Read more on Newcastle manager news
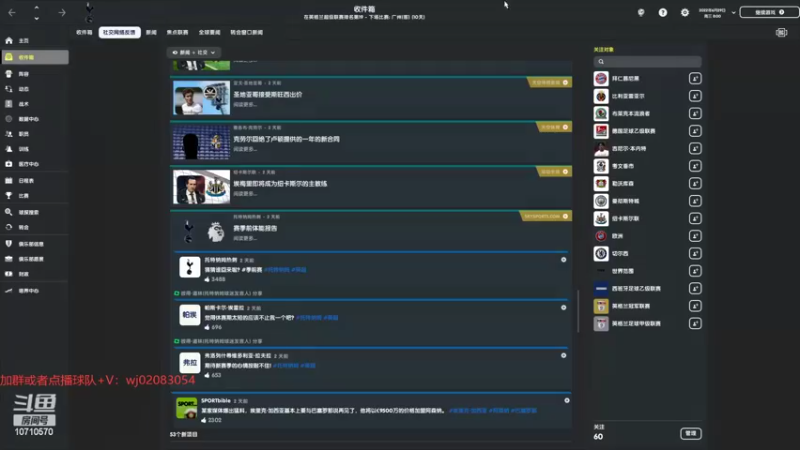Image resolution: width=800 pixels, height=450 pixels. point(245,194)
